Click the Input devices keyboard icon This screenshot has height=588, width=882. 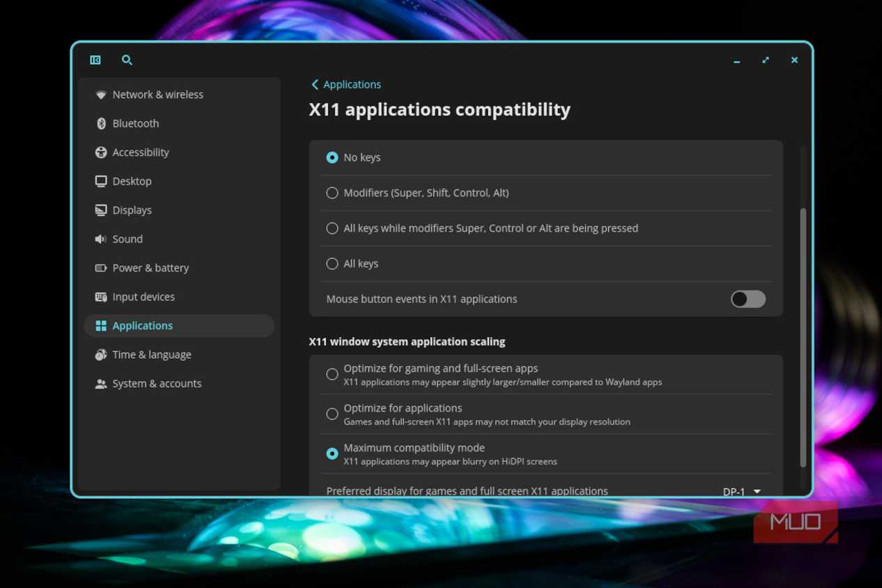tap(101, 297)
